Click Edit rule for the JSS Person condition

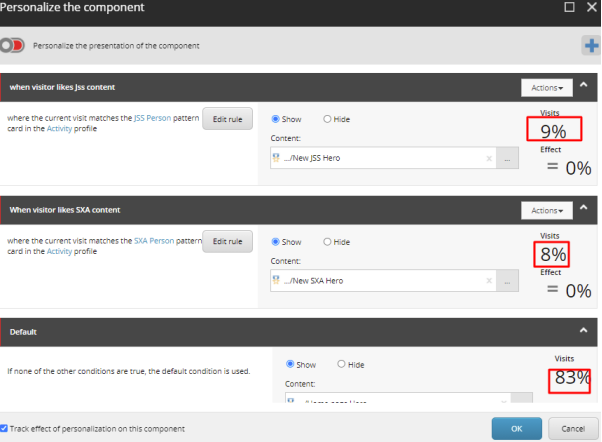[x=227, y=119]
